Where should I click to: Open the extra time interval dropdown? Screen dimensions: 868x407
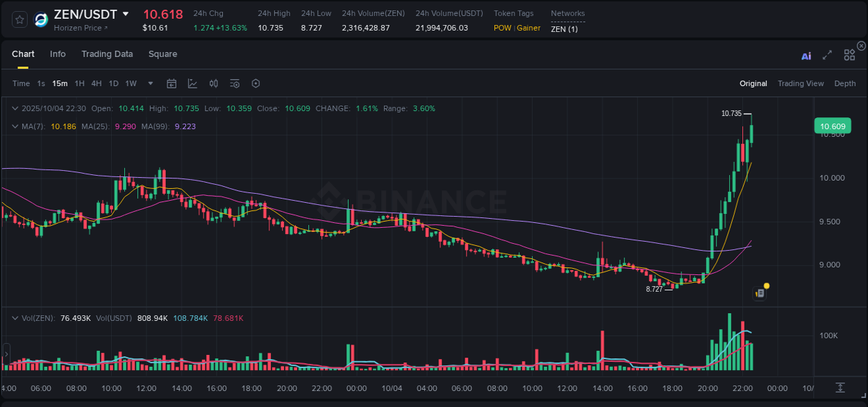(x=149, y=83)
